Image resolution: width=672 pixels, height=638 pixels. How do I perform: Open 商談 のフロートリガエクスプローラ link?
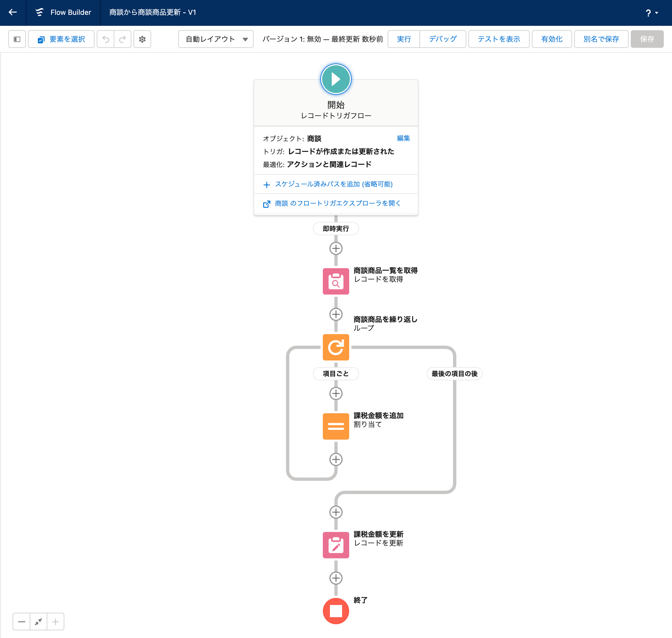pyautogui.click(x=337, y=203)
